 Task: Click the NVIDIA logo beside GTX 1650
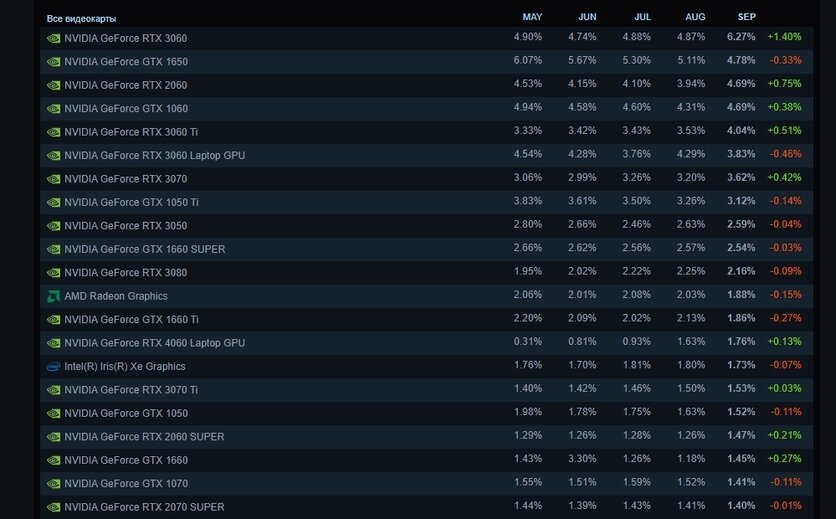click(53, 62)
